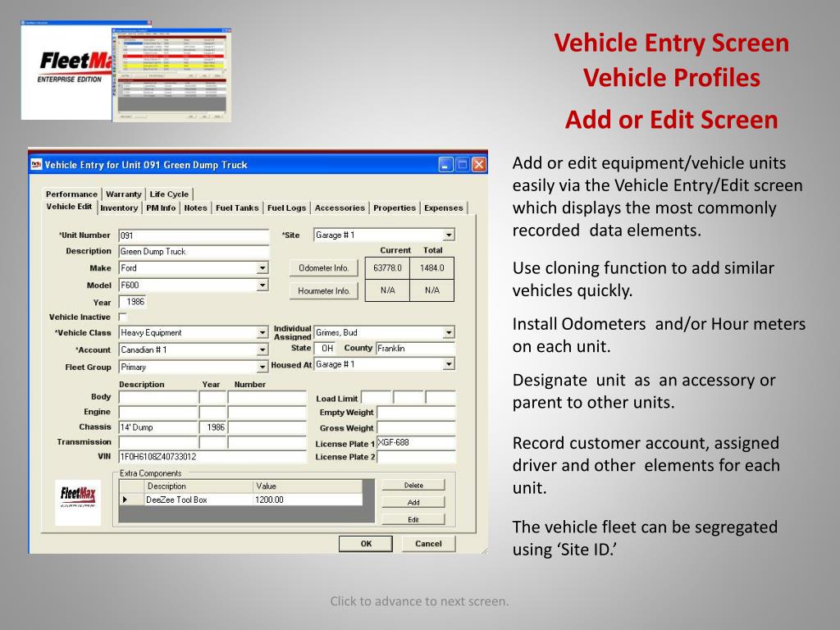Click Delete in Extra Components
The image size is (840, 630).
pyautogui.click(x=413, y=486)
